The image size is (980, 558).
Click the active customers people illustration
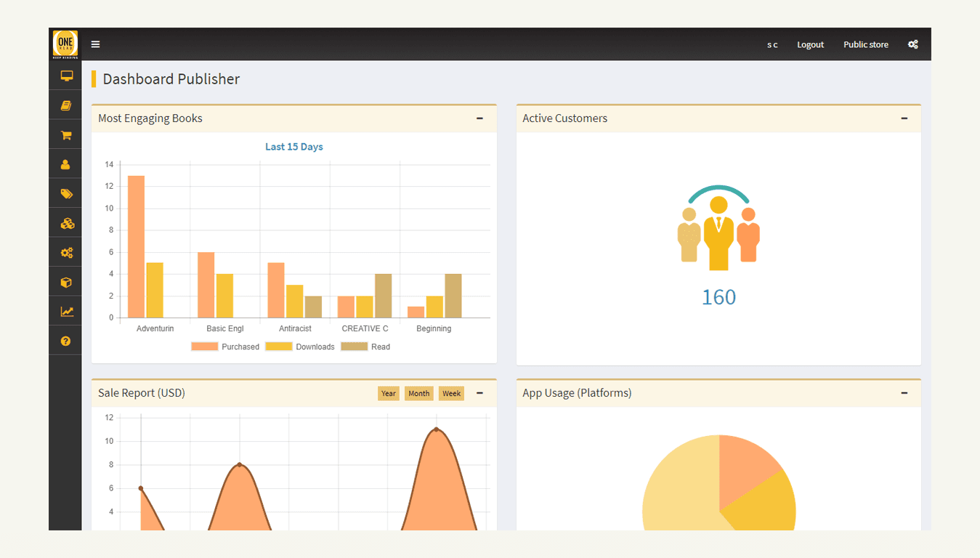pyautogui.click(x=718, y=228)
